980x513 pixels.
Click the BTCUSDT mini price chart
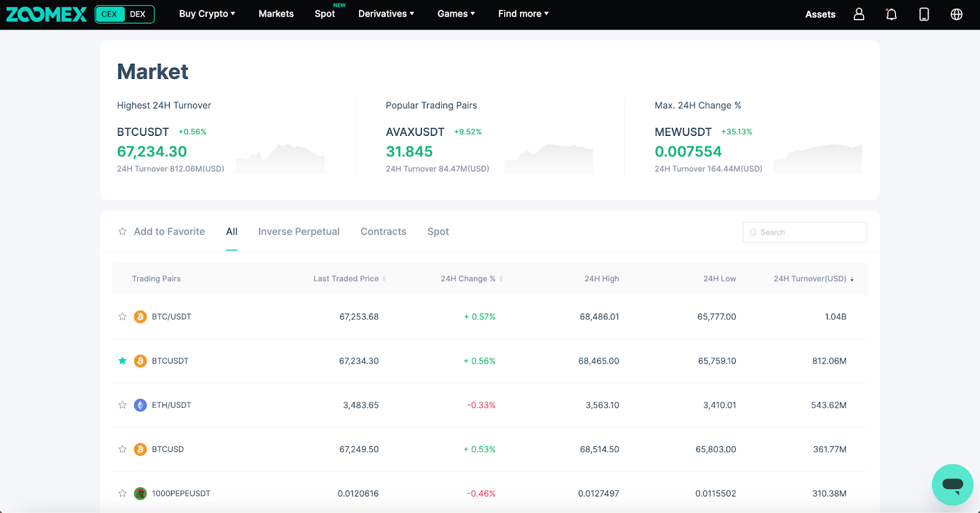280,159
